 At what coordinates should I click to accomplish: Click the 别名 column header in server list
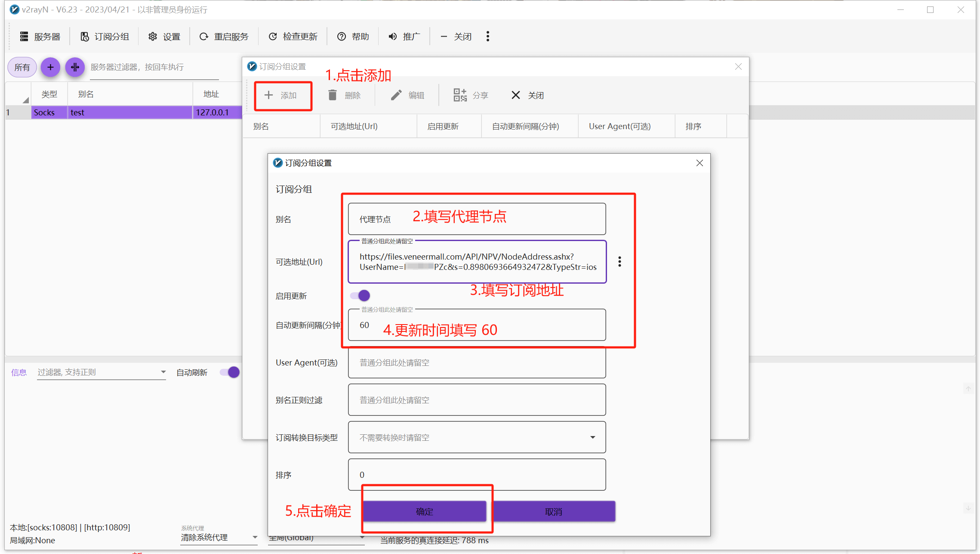129,94
